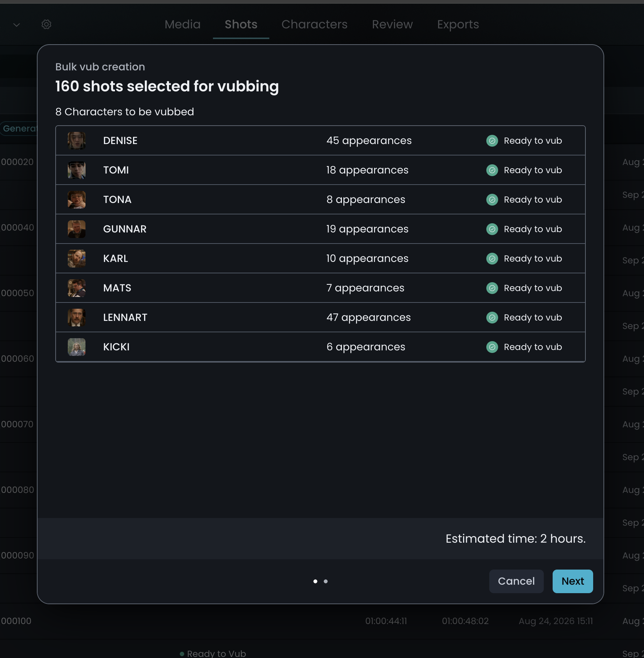Open the Characters tab
This screenshot has width=644, height=658.
click(x=315, y=24)
